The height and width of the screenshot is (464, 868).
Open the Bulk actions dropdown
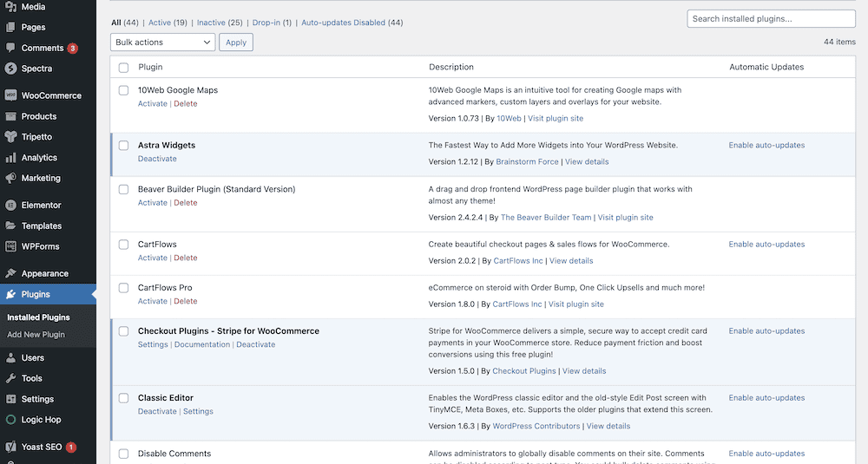(x=162, y=42)
